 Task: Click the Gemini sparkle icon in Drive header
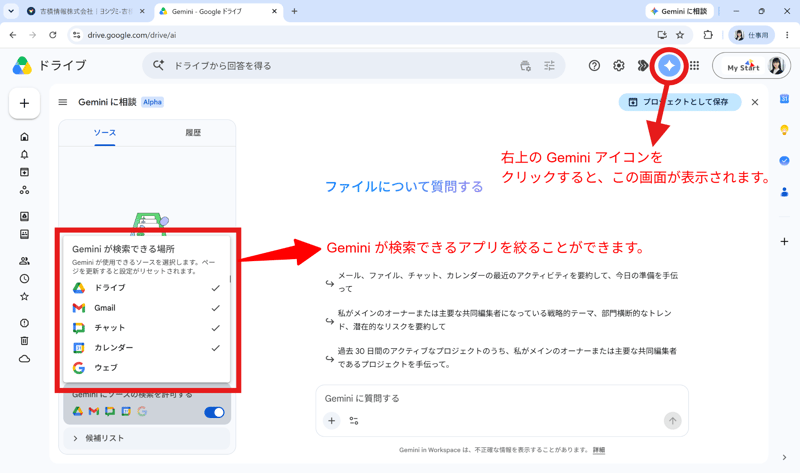pyautogui.click(x=669, y=65)
